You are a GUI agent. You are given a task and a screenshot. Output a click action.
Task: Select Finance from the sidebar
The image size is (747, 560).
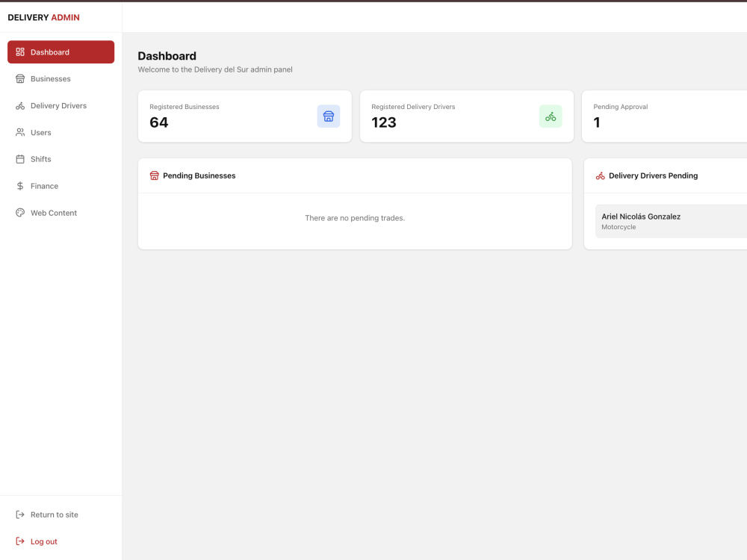point(61,186)
